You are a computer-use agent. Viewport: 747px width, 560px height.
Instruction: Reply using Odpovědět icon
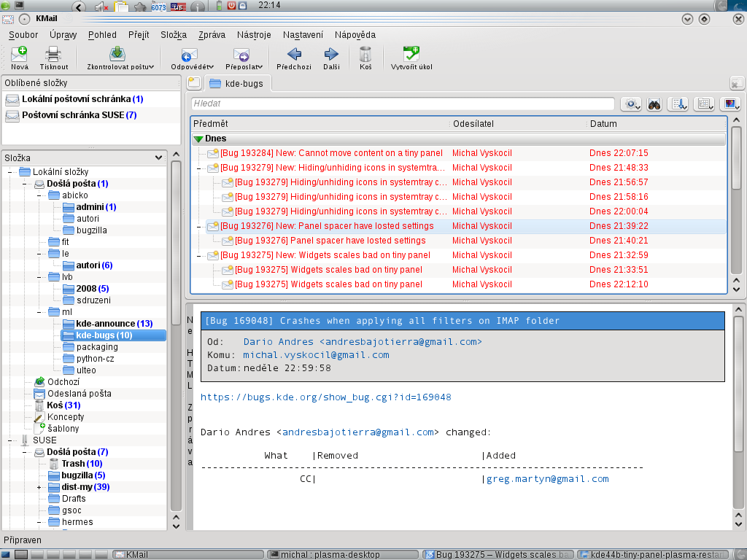(x=189, y=58)
